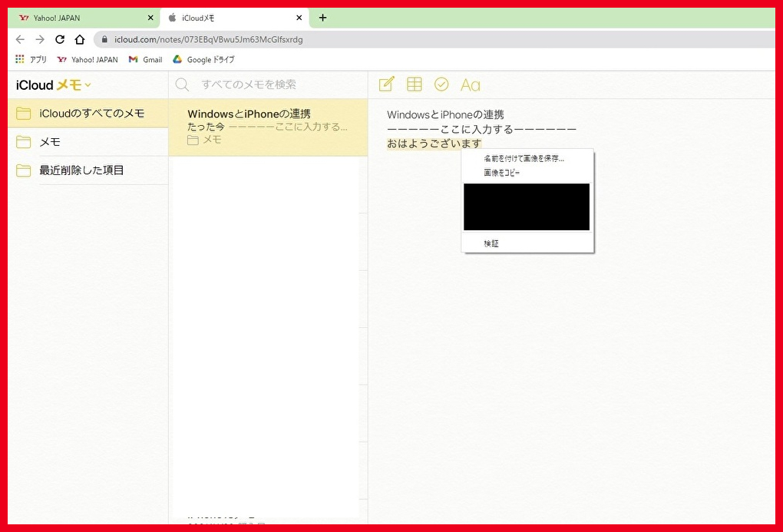Add a checklist with the checkmark icon
The height and width of the screenshot is (532, 783).
pos(441,84)
